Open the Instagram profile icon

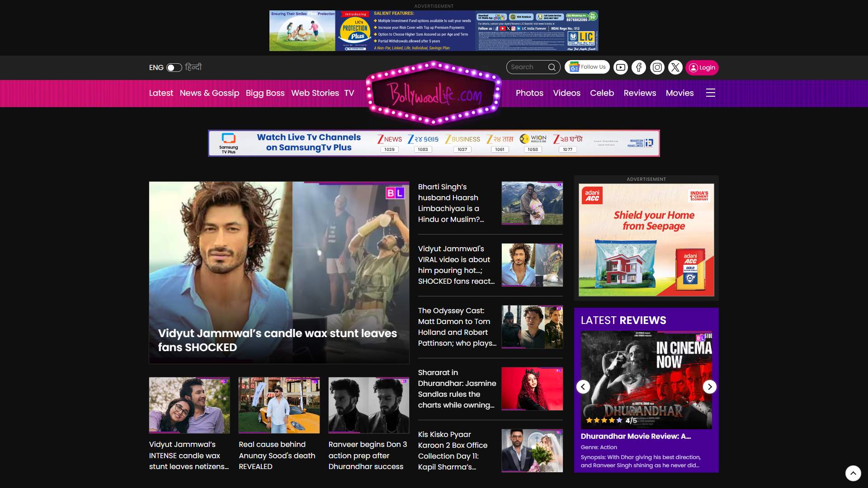click(x=656, y=67)
